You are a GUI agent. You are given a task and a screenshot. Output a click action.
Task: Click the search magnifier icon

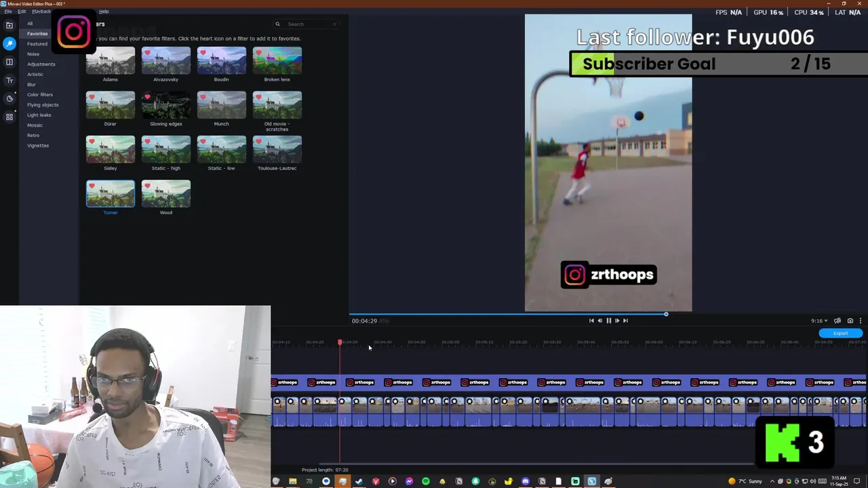click(277, 24)
